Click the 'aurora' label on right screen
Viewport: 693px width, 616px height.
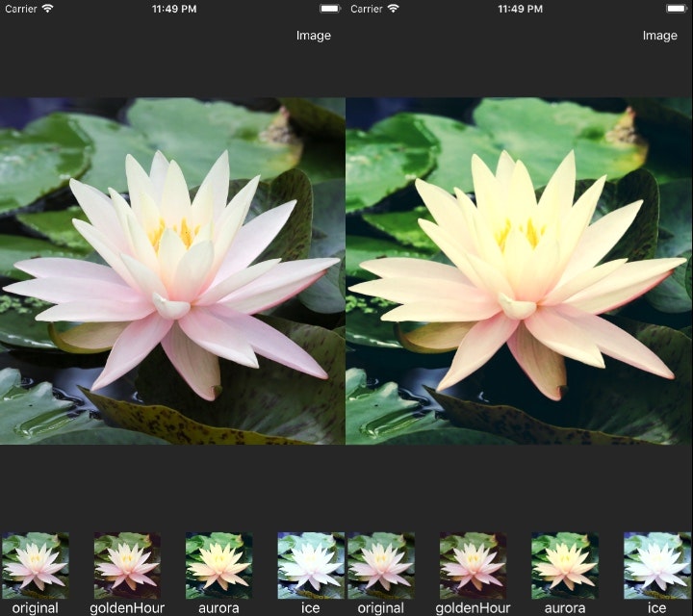[565, 608]
